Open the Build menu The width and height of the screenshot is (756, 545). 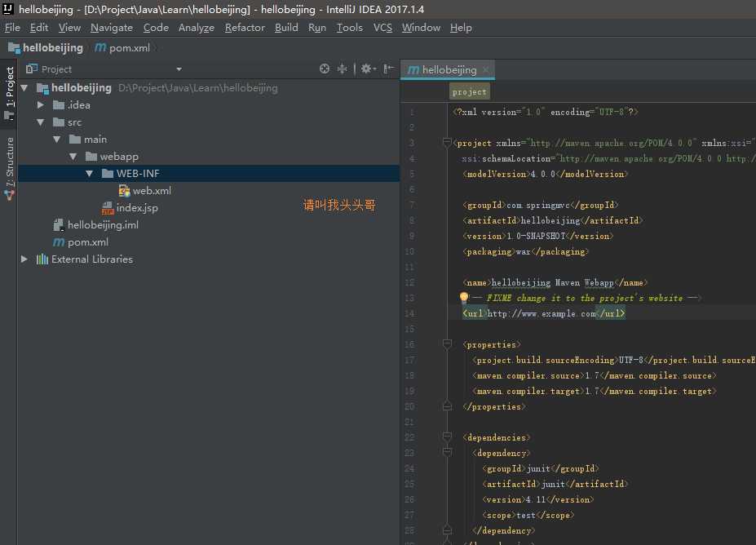click(286, 28)
